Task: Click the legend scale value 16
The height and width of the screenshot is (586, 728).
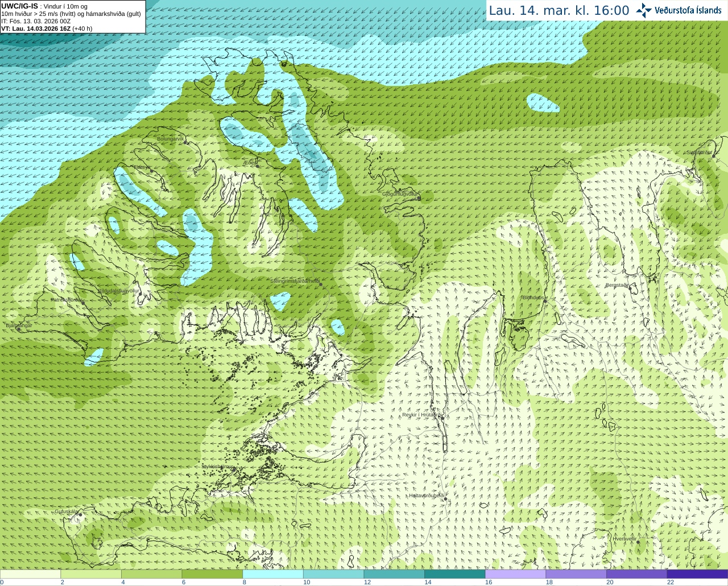Action: tap(489, 582)
